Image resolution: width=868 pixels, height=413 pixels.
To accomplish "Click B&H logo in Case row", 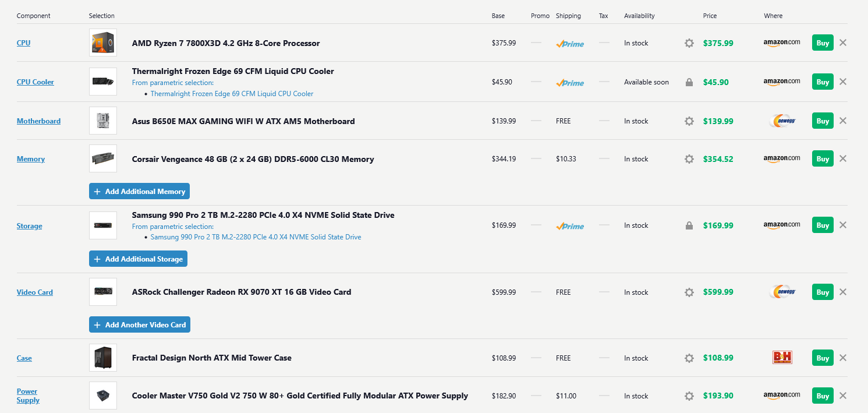I will [x=782, y=358].
